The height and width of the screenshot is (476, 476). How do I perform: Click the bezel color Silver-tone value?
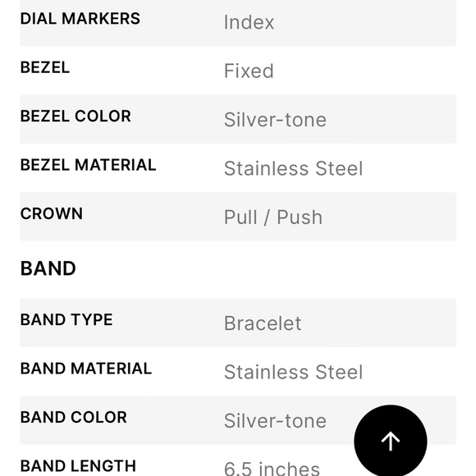(275, 120)
